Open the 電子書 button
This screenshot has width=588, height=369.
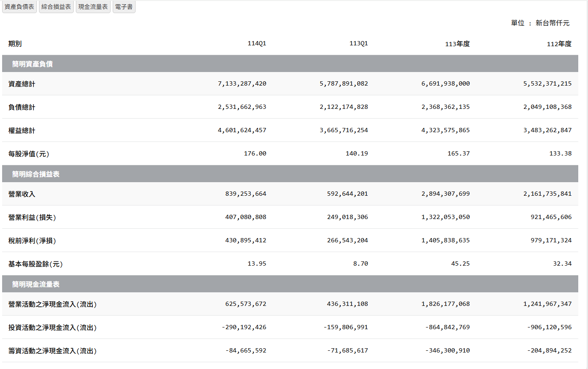124,7
